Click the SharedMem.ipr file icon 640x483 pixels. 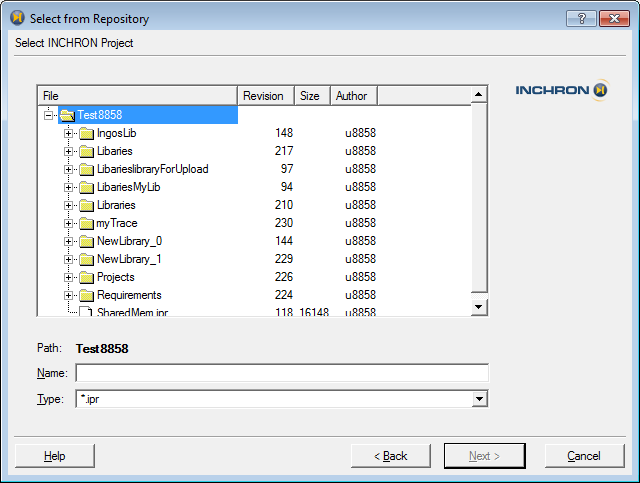86,312
